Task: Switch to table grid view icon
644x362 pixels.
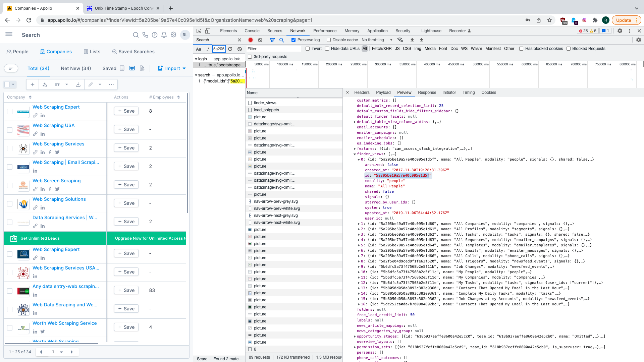Action: pyautogui.click(x=132, y=68)
